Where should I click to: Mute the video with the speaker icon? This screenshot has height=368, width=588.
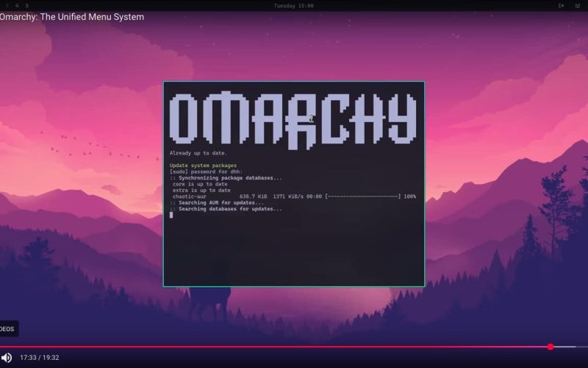7,358
